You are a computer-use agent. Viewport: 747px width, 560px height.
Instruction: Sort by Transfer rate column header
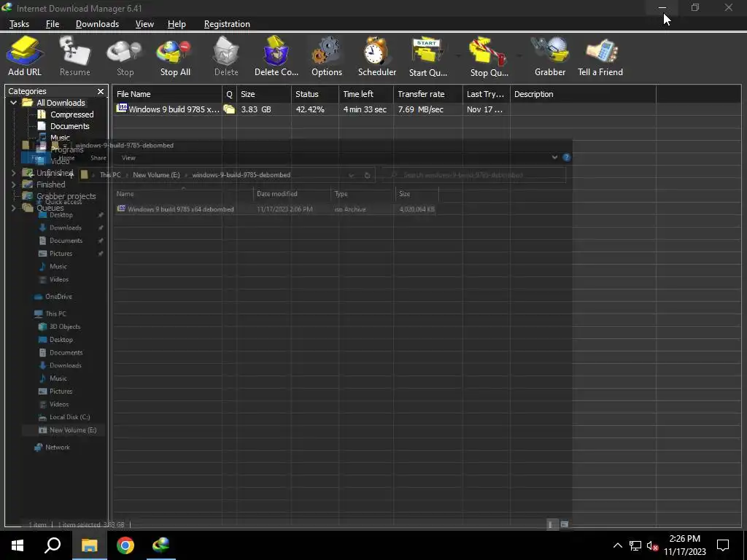tap(428, 94)
